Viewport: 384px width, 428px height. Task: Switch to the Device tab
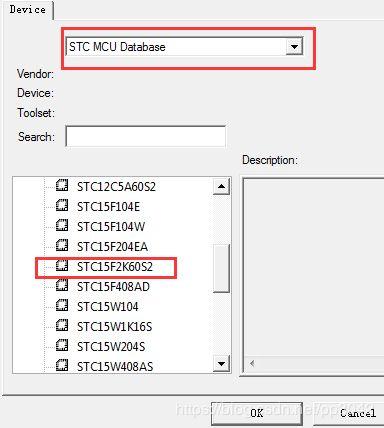coord(28,9)
